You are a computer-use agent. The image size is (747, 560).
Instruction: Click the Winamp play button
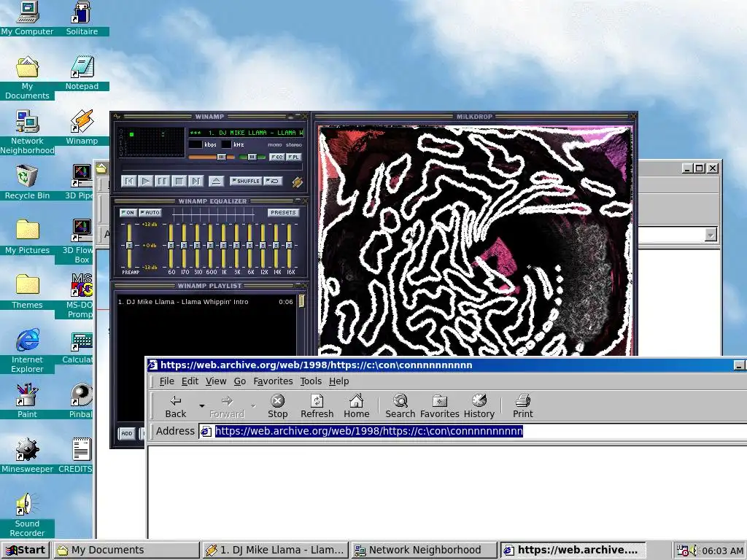[145, 181]
